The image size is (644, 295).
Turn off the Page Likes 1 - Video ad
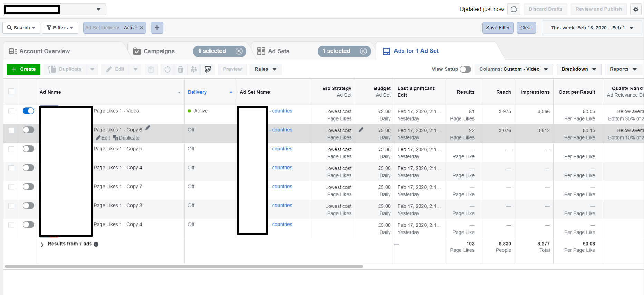click(28, 111)
